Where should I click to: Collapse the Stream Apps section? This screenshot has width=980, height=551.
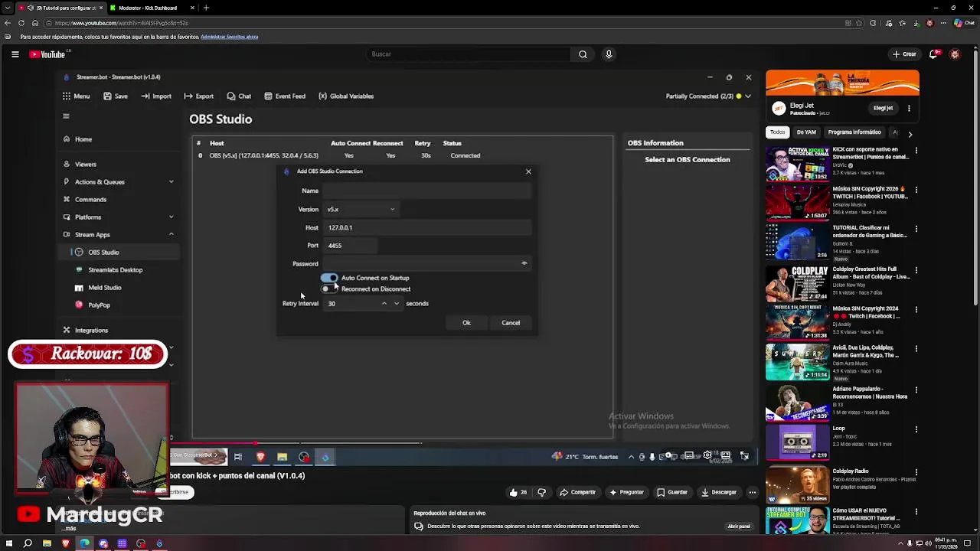click(x=171, y=235)
